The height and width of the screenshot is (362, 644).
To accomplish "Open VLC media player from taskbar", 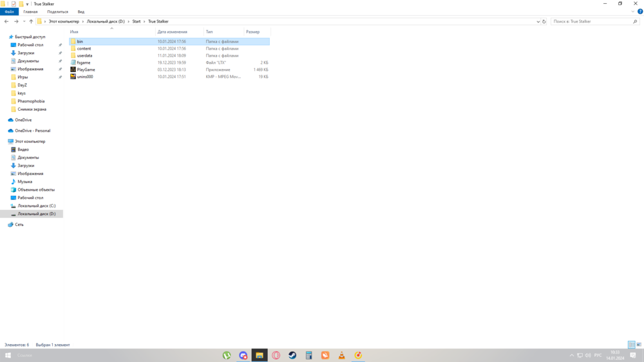I will point(342,356).
